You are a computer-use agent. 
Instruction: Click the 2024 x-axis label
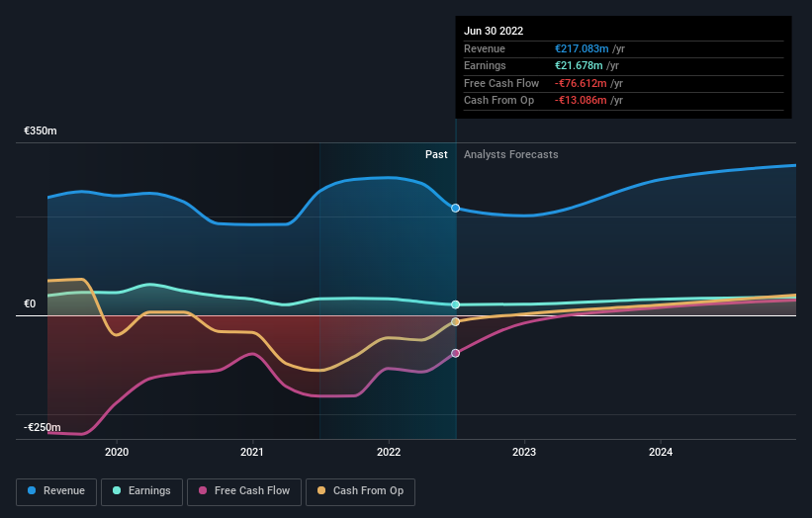[661, 452]
